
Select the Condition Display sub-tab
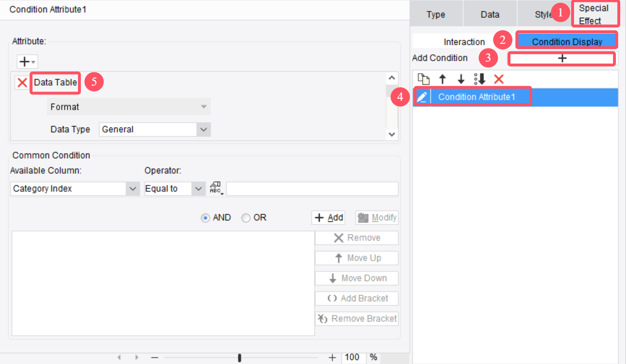pyautogui.click(x=567, y=42)
